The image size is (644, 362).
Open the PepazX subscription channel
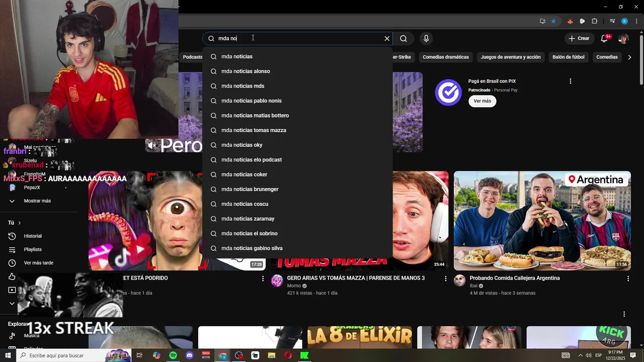coord(32,188)
